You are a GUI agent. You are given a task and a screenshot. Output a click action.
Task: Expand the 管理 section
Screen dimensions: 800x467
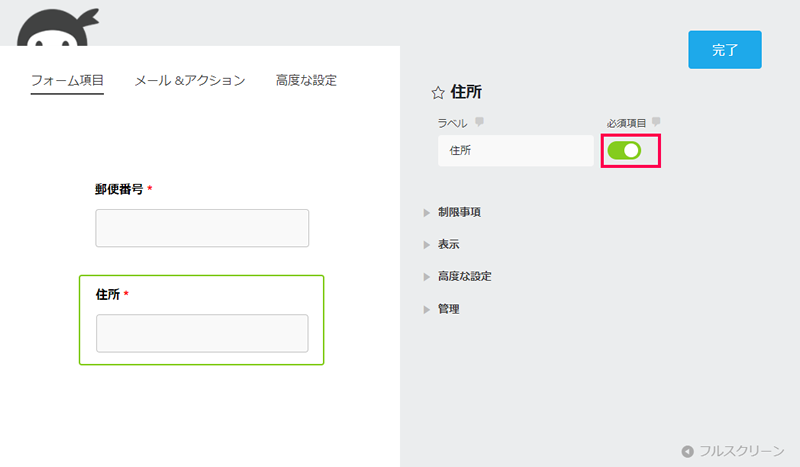pos(448,309)
